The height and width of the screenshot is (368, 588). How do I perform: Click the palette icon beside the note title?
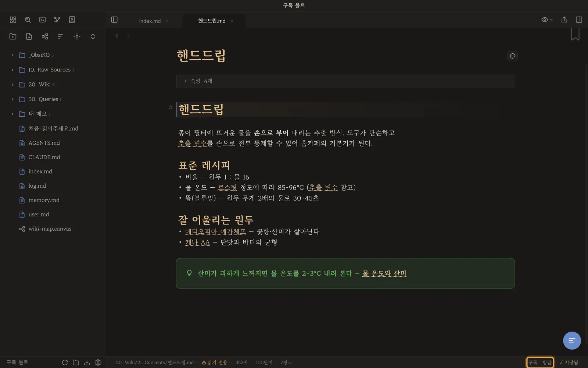point(512,56)
